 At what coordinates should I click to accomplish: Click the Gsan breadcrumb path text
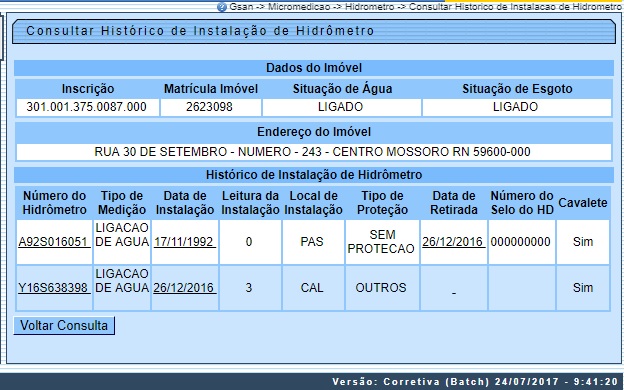[426, 6]
